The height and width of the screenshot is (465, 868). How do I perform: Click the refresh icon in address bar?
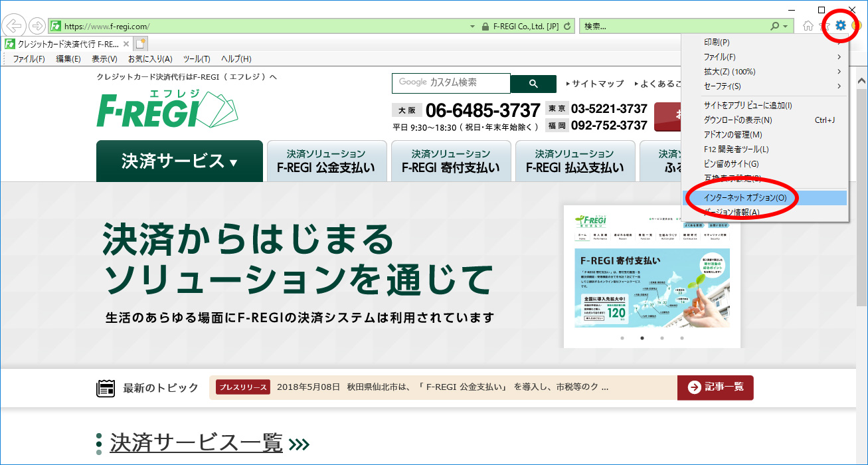(x=567, y=27)
